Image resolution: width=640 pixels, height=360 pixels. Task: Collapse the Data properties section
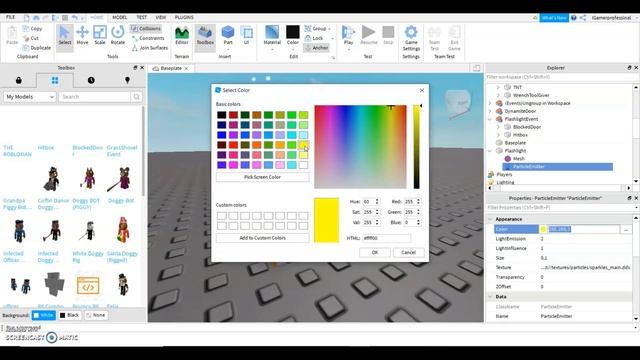pyautogui.click(x=490, y=297)
